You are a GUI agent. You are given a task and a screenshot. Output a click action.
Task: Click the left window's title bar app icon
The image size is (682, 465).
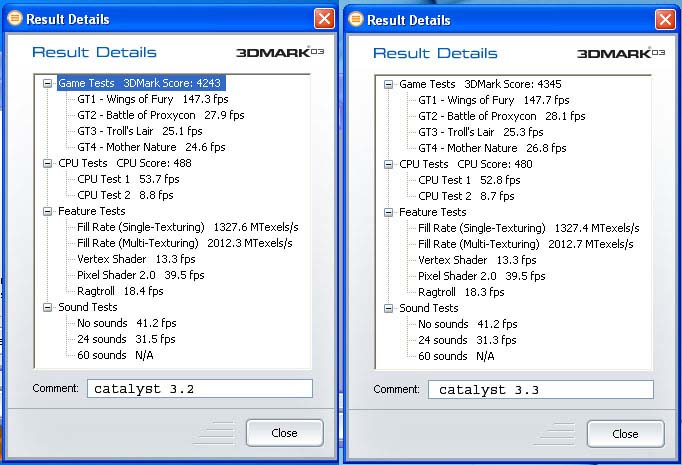(14, 19)
